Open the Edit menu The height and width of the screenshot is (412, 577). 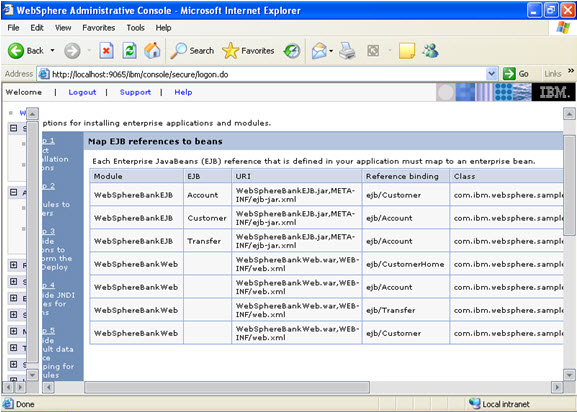click(x=37, y=28)
